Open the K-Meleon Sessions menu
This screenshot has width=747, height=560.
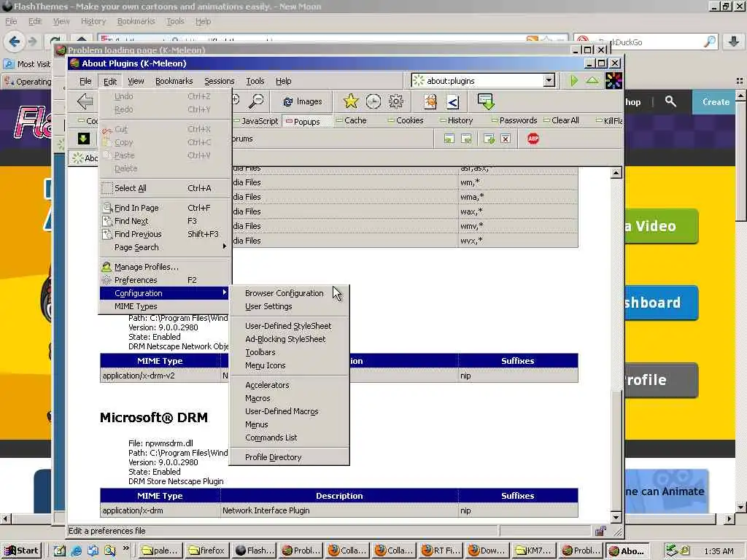[219, 81]
